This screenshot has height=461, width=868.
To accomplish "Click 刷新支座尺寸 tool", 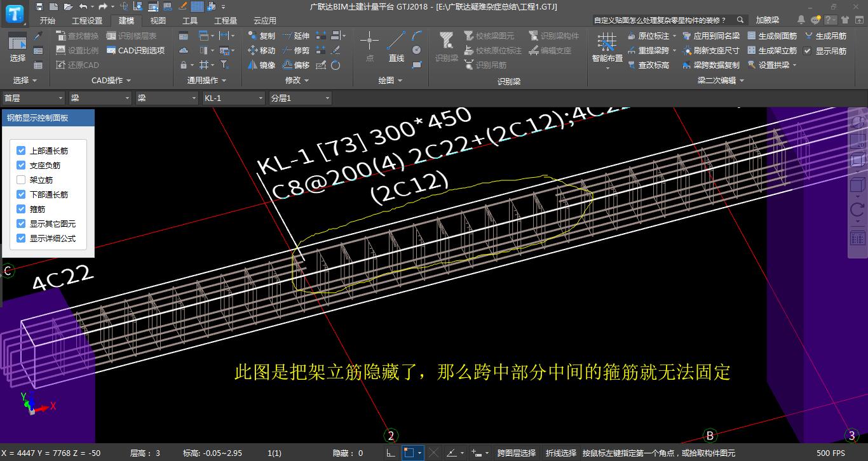I will pyautogui.click(x=711, y=50).
